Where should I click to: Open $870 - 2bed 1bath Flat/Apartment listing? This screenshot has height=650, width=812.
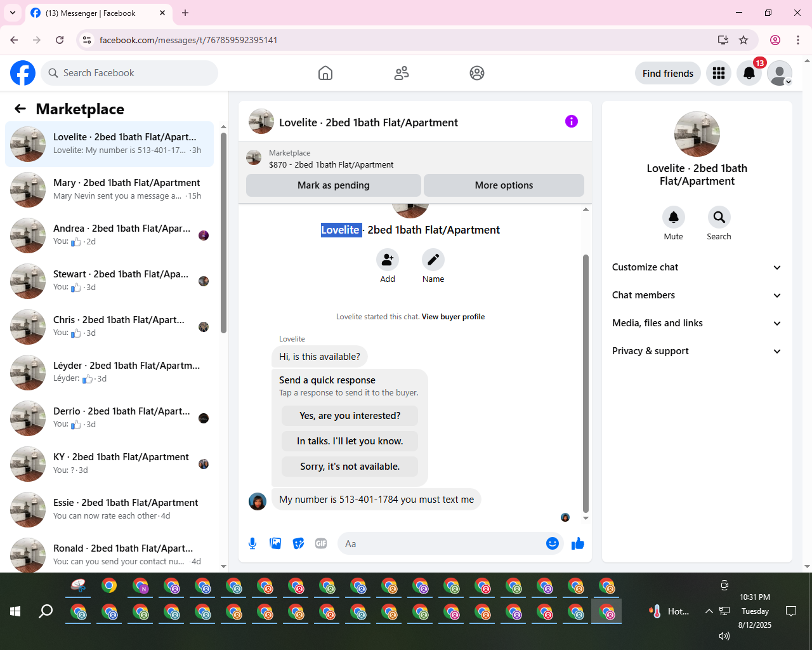tap(331, 164)
